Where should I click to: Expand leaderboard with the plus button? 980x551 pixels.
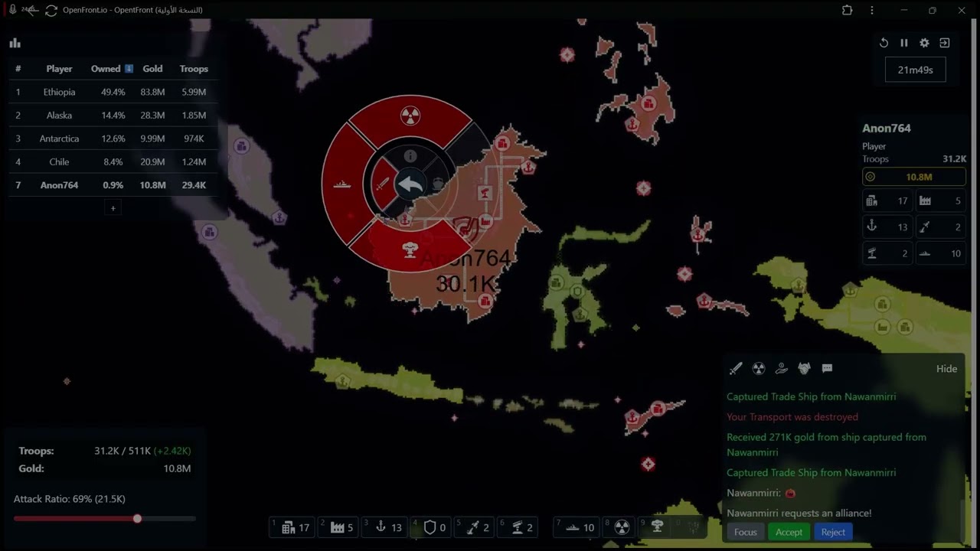113,208
